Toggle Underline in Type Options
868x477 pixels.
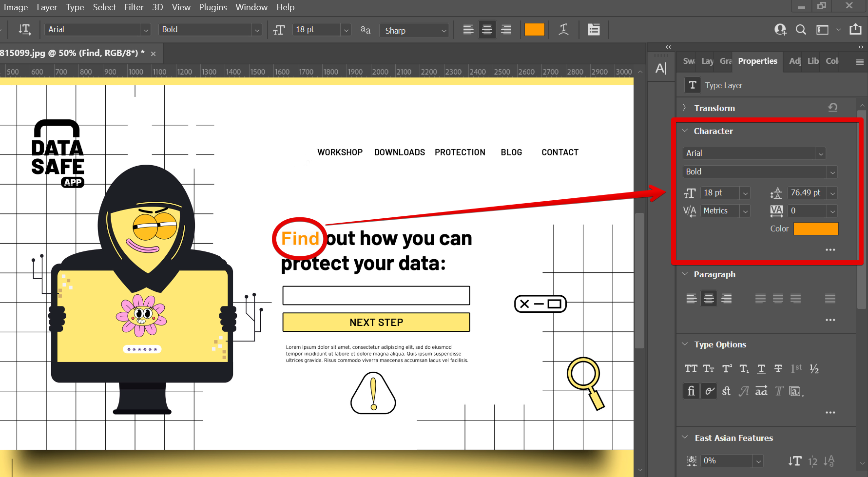coord(761,369)
